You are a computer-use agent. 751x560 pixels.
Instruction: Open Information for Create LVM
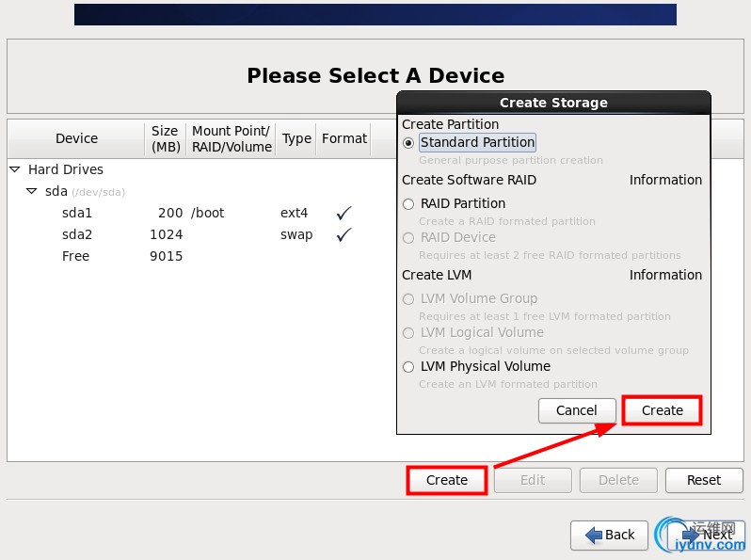(665, 275)
